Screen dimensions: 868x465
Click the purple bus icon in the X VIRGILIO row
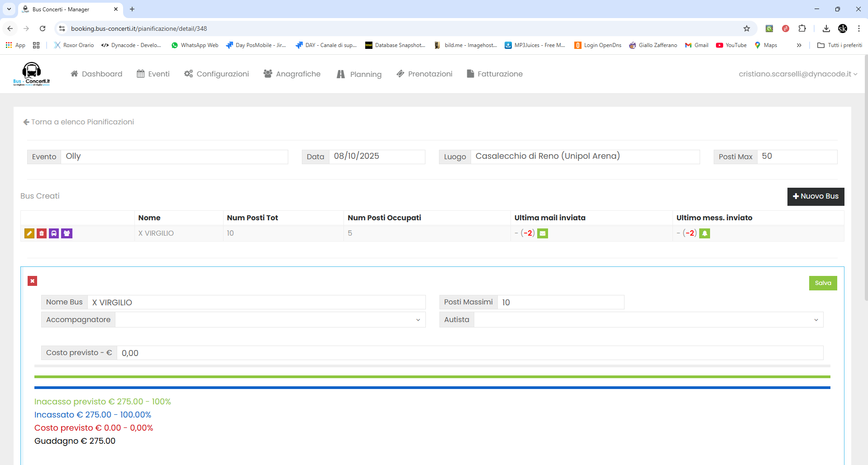click(54, 233)
